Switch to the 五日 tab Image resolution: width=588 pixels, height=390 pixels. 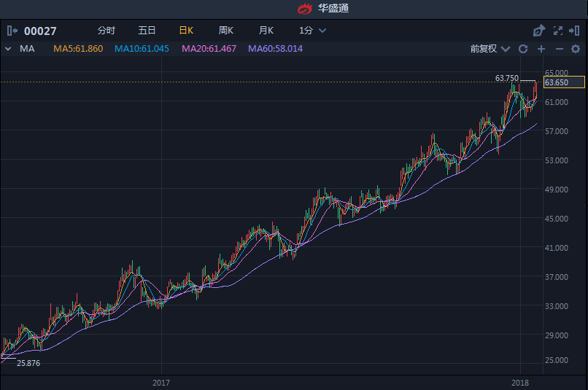pyautogui.click(x=147, y=31)
